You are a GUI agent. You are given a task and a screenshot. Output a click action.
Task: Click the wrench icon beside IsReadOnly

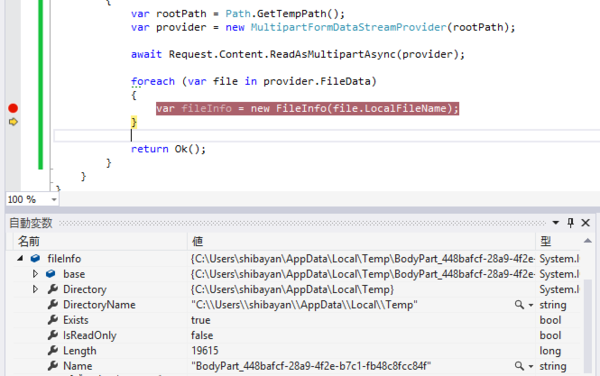(x=53, y=335)
